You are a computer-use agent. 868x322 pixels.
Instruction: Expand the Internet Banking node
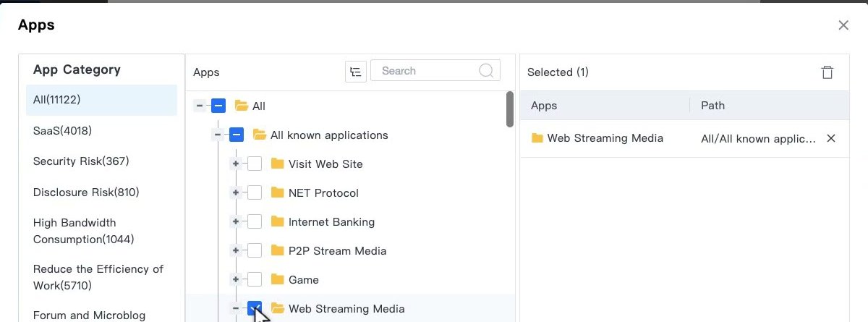pos(236,221)
